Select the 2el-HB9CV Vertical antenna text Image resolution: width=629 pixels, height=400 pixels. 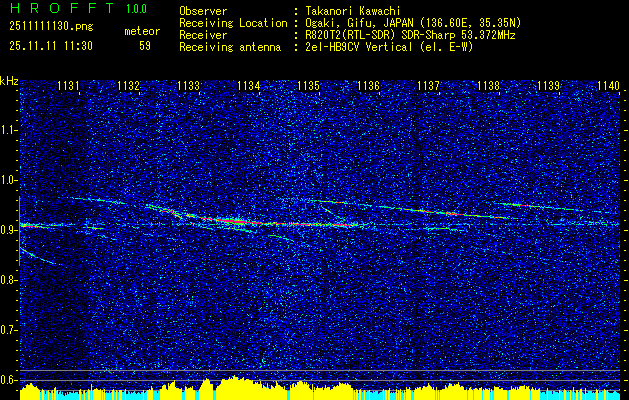click(389, 47)
